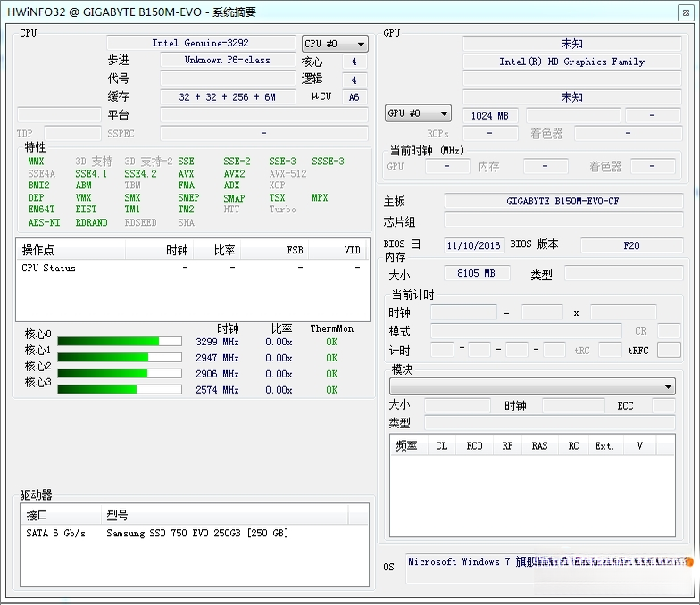This screenshot has height=605, width=700.
Task: Click the EM64T feature label
Action: (x=41, y=209)
